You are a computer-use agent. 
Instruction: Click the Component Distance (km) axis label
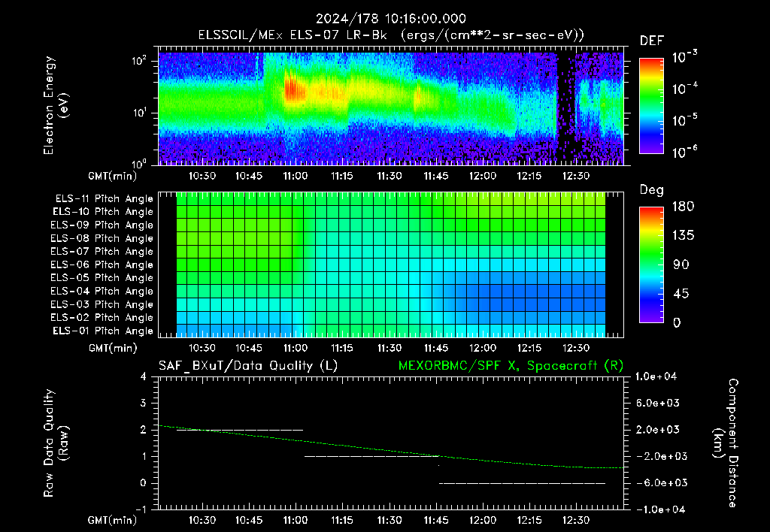click(726, 443)
